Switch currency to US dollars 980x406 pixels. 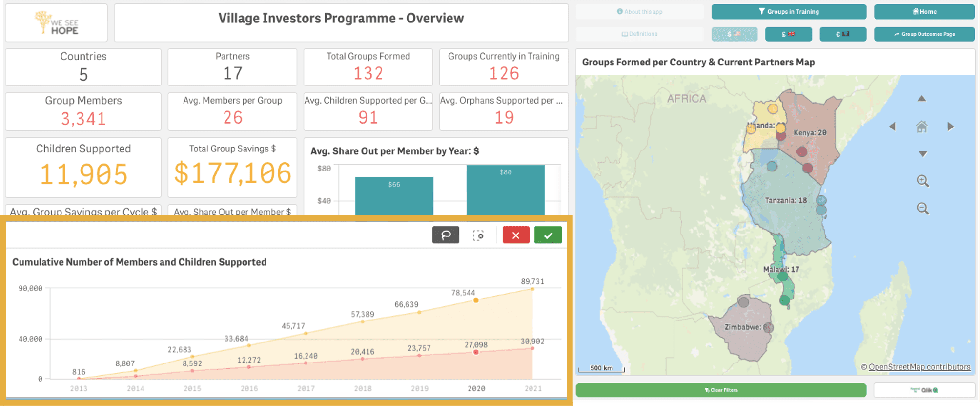734,34
